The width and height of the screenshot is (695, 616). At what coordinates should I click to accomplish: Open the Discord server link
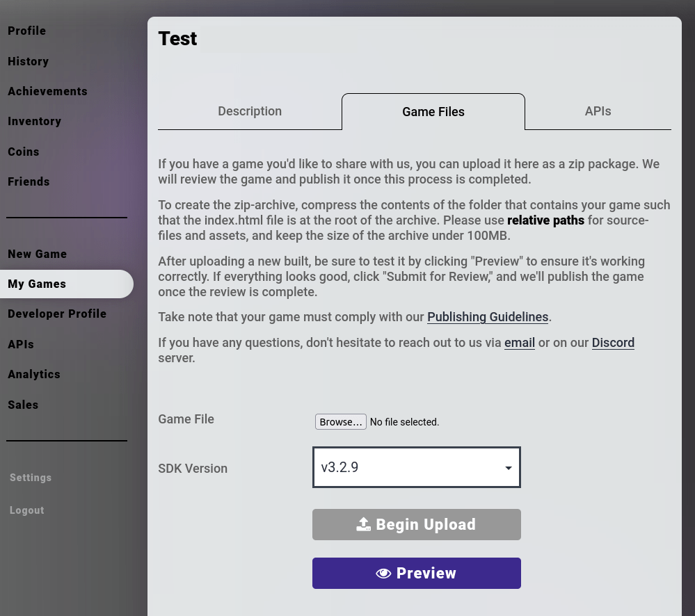coord(613,343)
